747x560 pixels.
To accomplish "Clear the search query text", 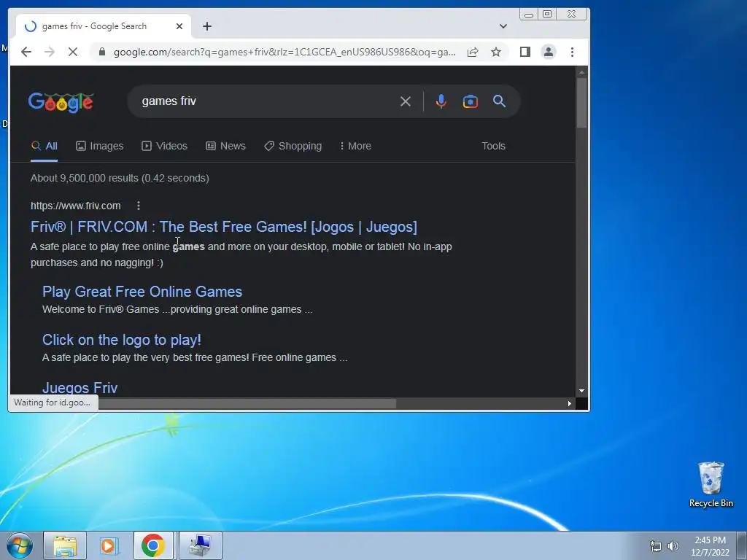I will (406, 101).
